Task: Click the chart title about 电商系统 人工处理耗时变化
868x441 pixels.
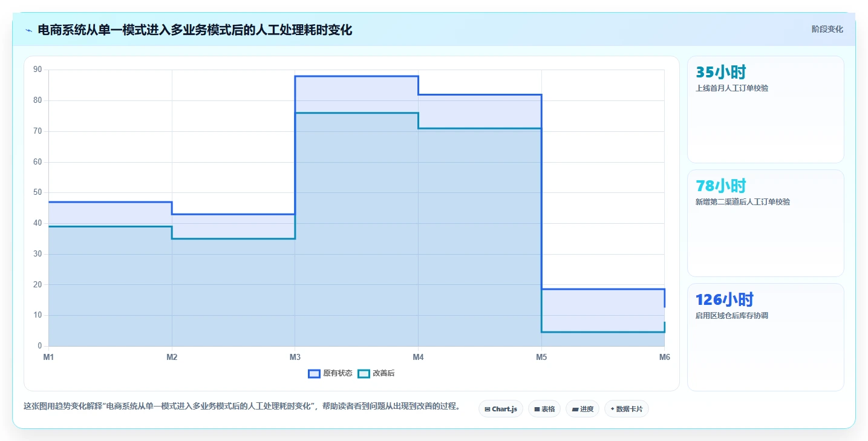Action: [x=195, y=30]
